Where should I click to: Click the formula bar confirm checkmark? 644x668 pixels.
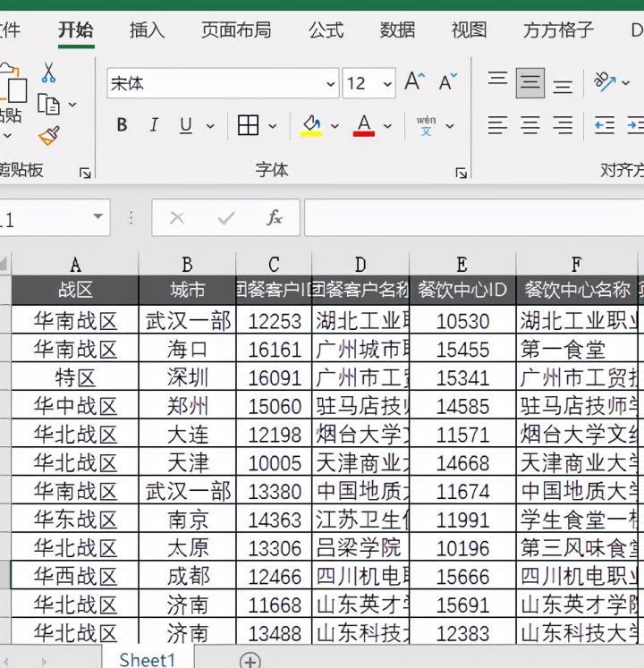(x=226, y=218)
